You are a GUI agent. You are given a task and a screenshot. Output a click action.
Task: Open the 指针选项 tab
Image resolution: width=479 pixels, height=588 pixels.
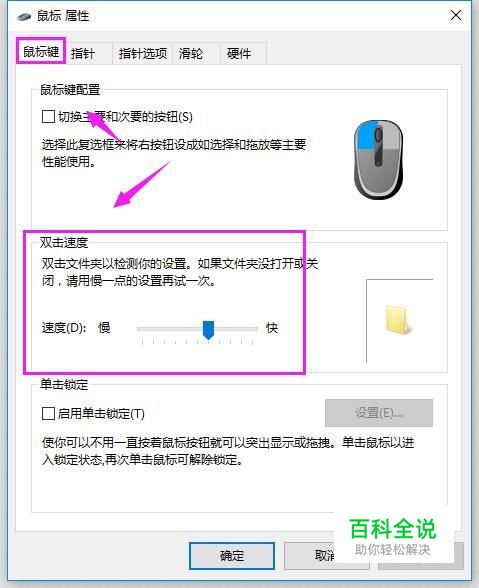click(x=143, y=53)
